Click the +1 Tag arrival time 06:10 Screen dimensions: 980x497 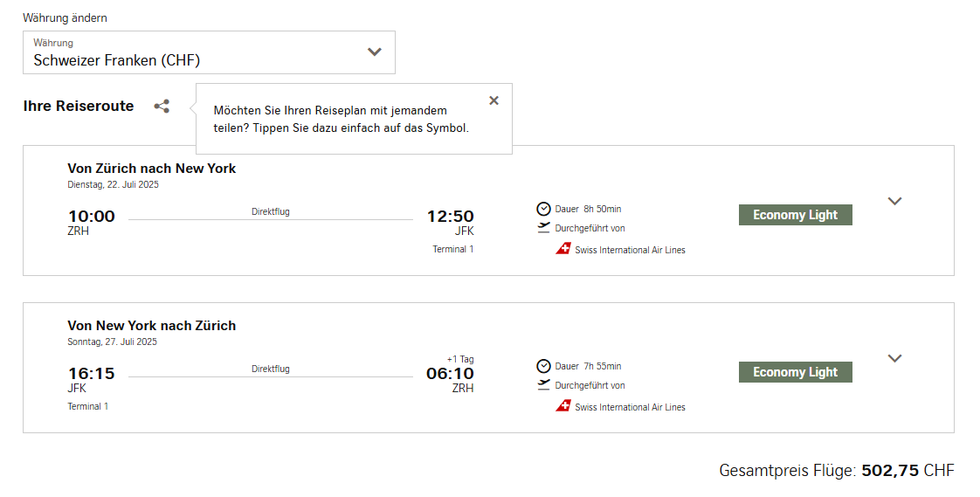pos(450,374)
